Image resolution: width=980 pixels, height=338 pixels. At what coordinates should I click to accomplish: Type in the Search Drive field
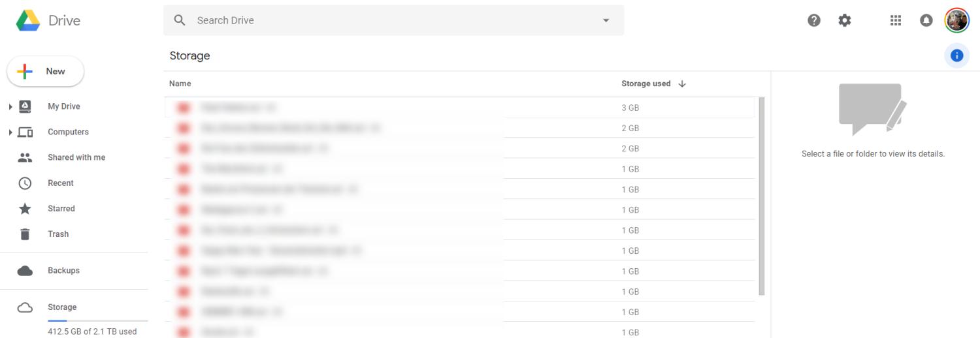(x=392, y=20)
